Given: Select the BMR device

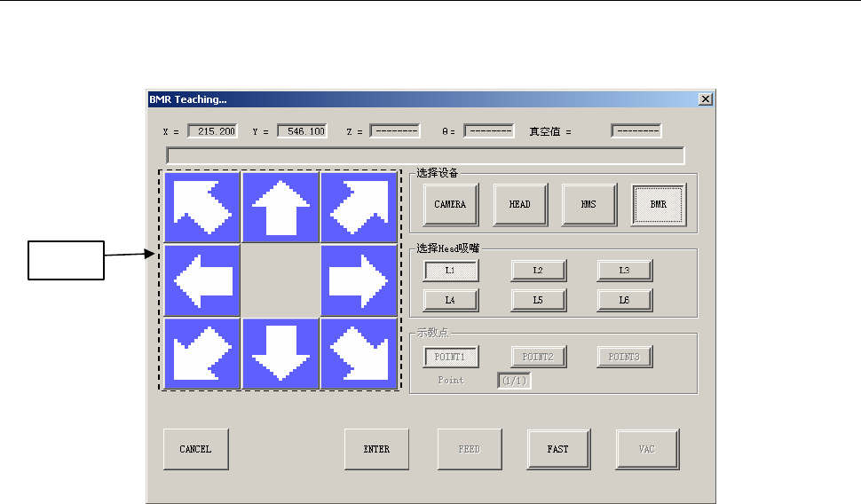Looking at the screenshot, I should (659, 204).
